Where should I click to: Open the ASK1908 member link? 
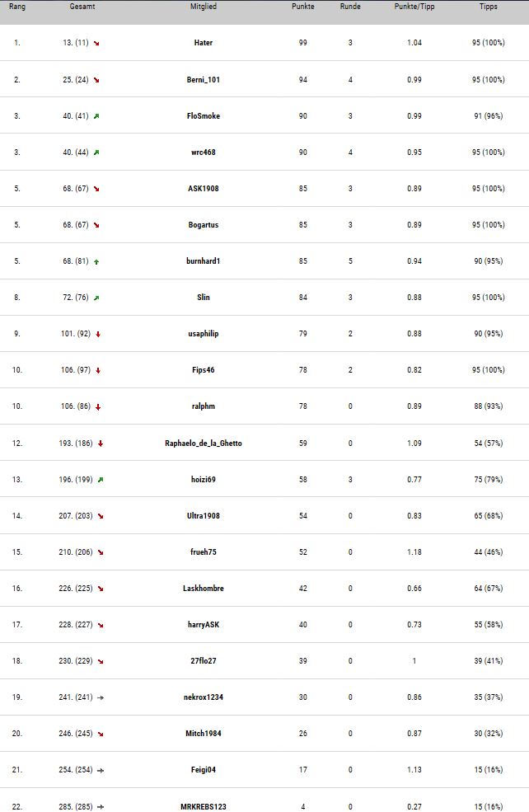(x=204, y=189)
